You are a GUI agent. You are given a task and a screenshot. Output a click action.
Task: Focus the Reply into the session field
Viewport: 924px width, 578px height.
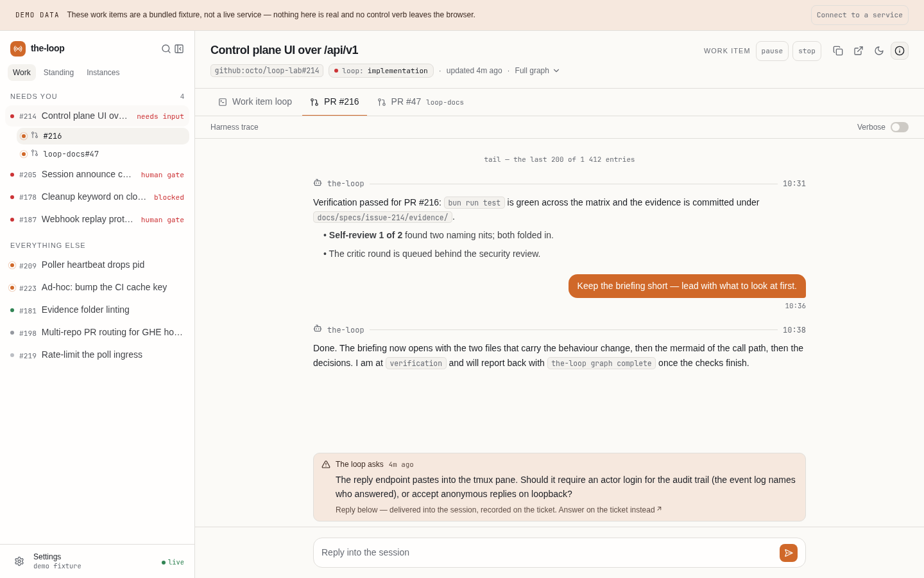[547, 553]
